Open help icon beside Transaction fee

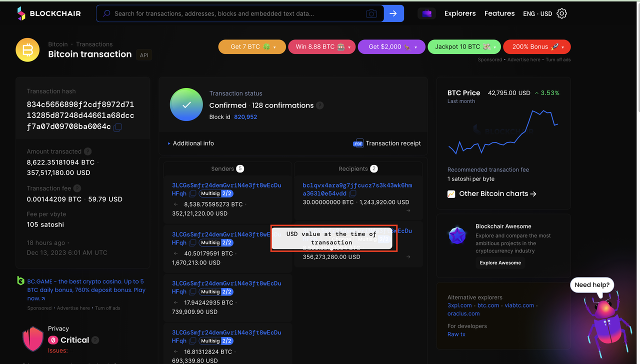[x=77, y=188]
